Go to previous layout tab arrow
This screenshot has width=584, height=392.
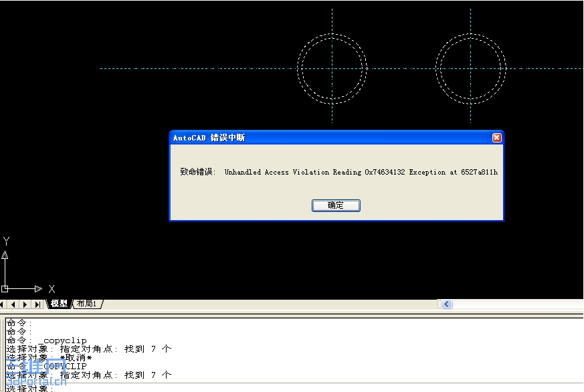click(x=13, y=304)
